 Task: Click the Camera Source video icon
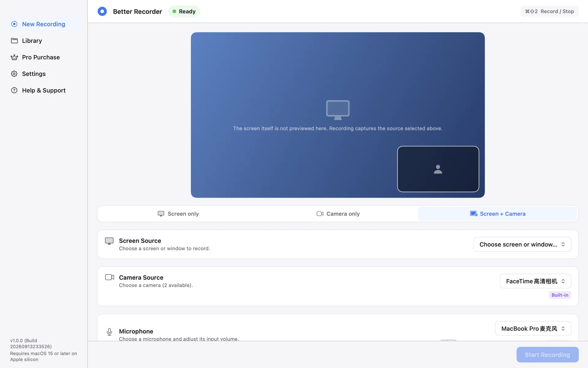[110, 277]
